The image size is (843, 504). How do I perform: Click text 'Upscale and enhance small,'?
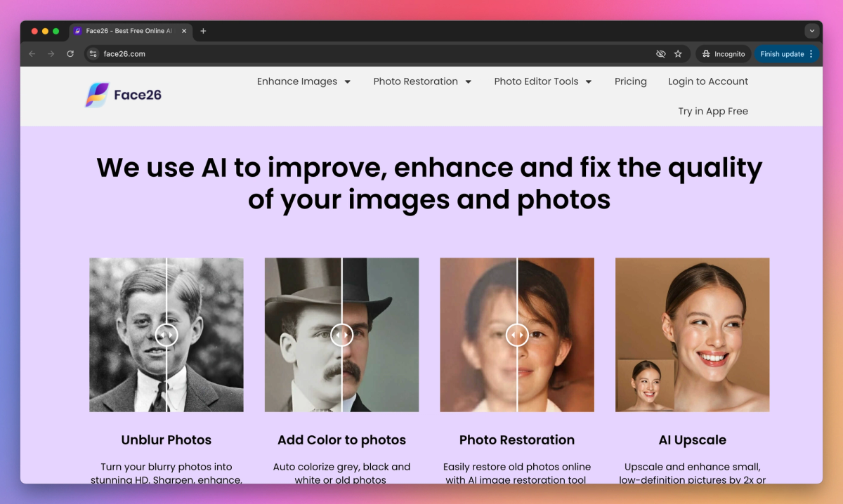693,467
